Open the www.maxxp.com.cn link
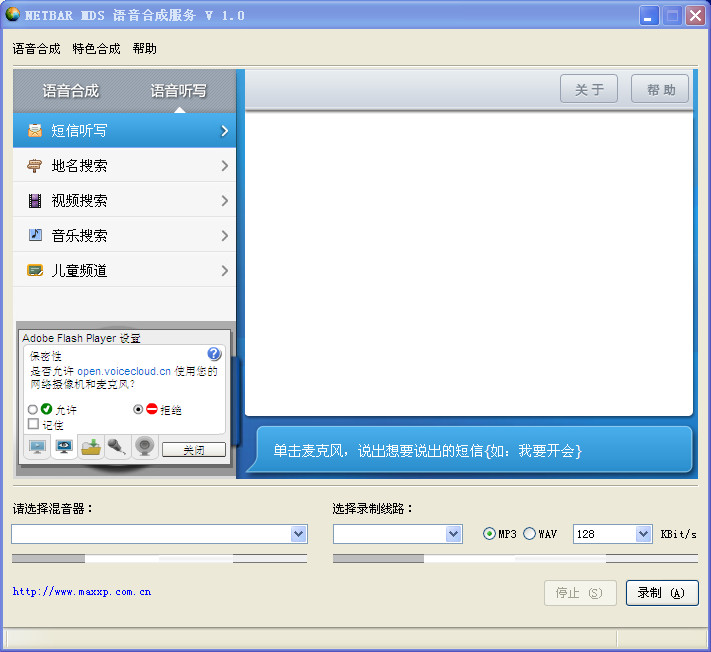The height and width of the screenshot is (652, 711). (x=82, y=591)
